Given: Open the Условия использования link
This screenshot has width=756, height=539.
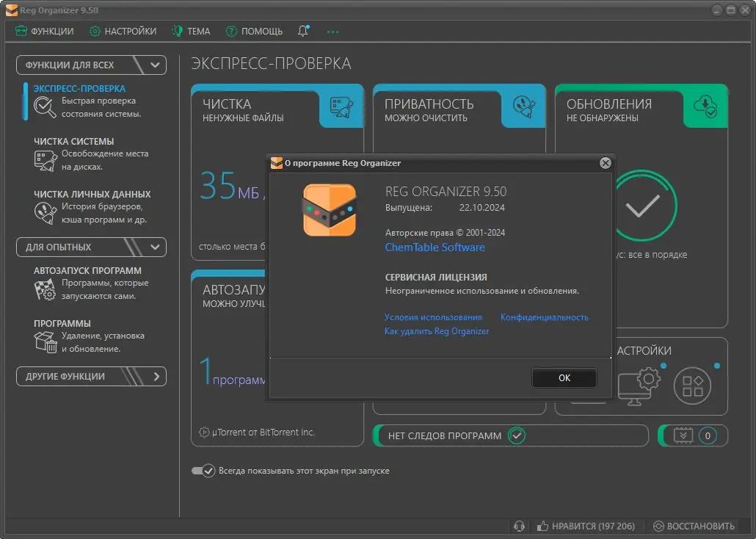Looking at the screenshot, I should pyautogui.click(x=433, y=317).
